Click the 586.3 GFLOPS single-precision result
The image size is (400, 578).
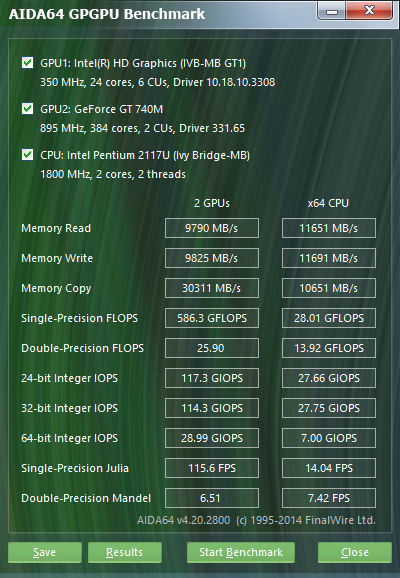point(212,318)
